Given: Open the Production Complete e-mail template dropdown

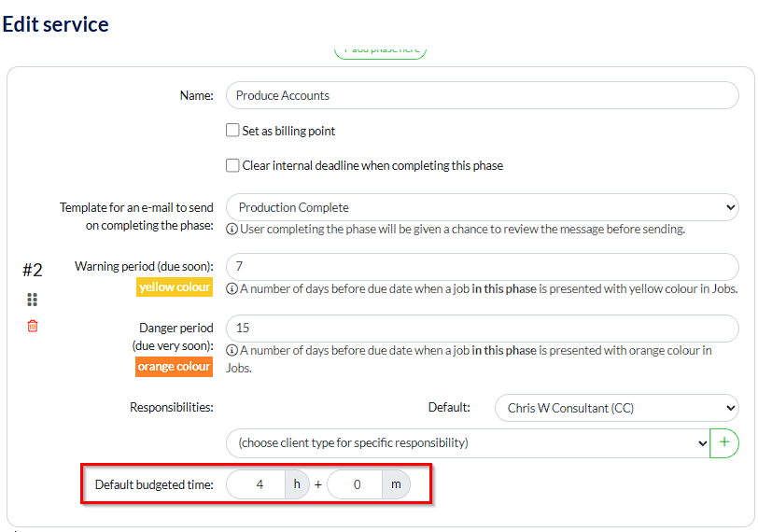Looking at the screenshot, I should click(482, 207).
